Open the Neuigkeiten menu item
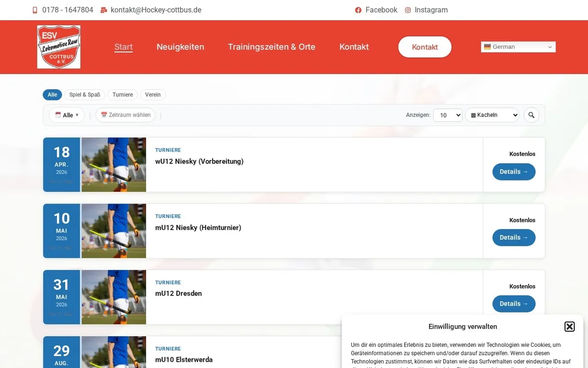The width and height of the screenshot is (588, 368). [x=180, y=47]
